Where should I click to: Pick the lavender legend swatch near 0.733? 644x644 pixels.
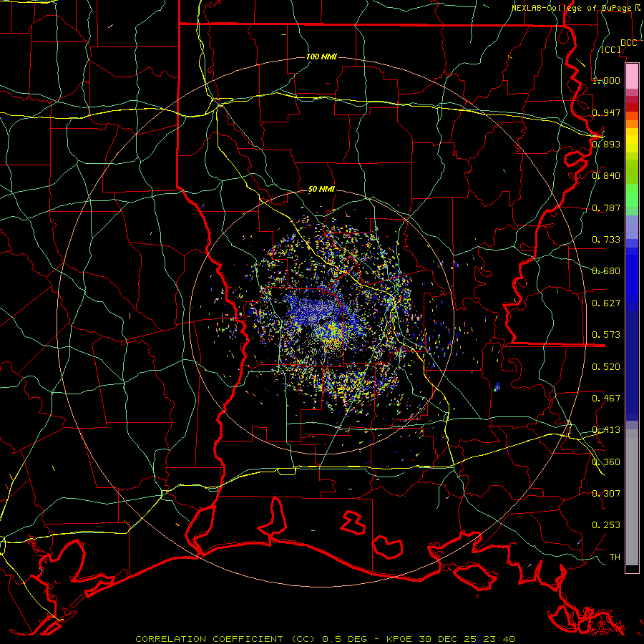pos(632,227)
